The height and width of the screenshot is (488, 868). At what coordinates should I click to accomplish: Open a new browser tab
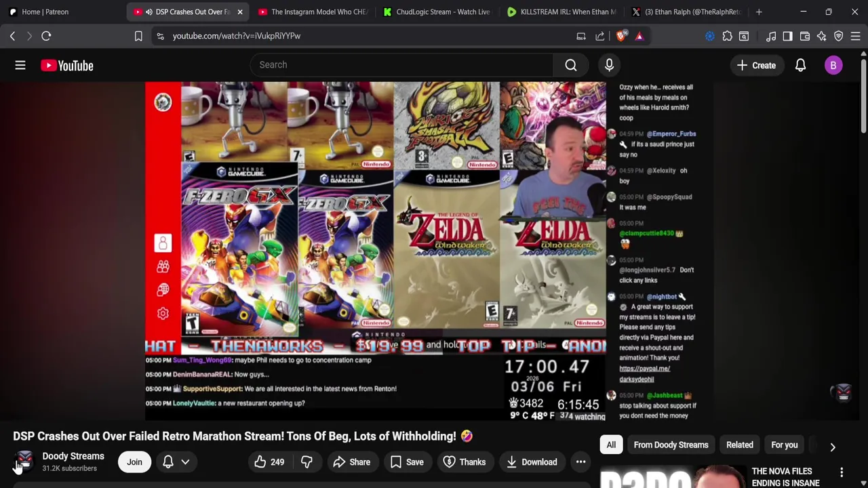tap(759, 12)
